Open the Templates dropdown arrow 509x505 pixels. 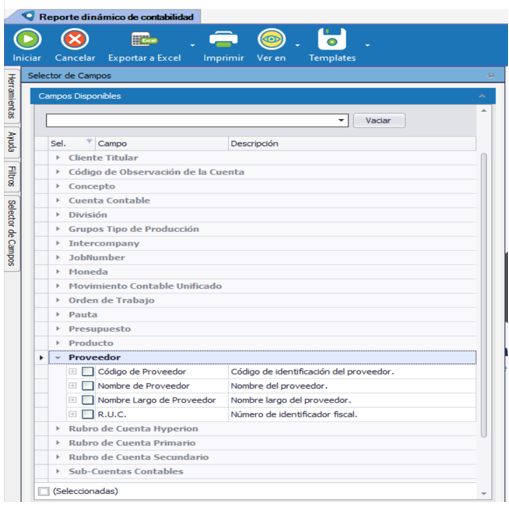pos(367,45)
